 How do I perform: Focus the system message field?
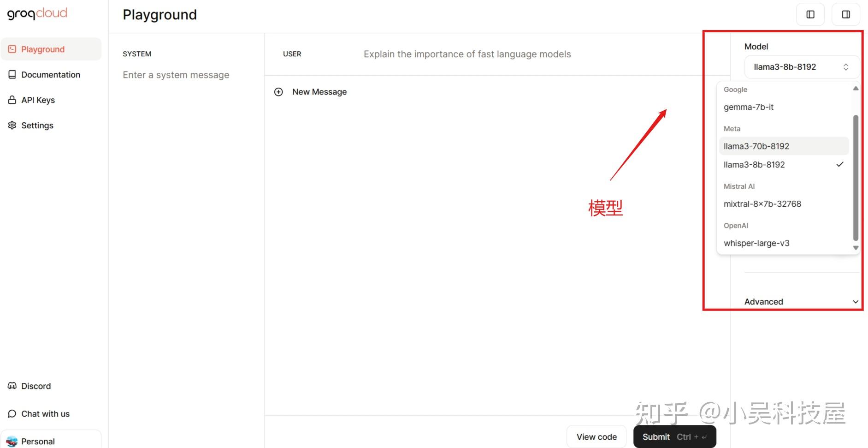click(x=176, y=75)
